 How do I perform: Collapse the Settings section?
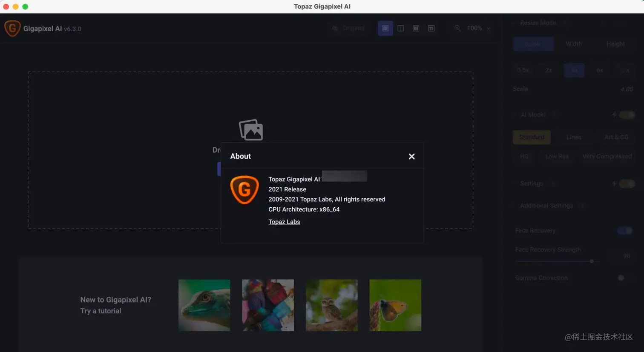pos(532,184)
